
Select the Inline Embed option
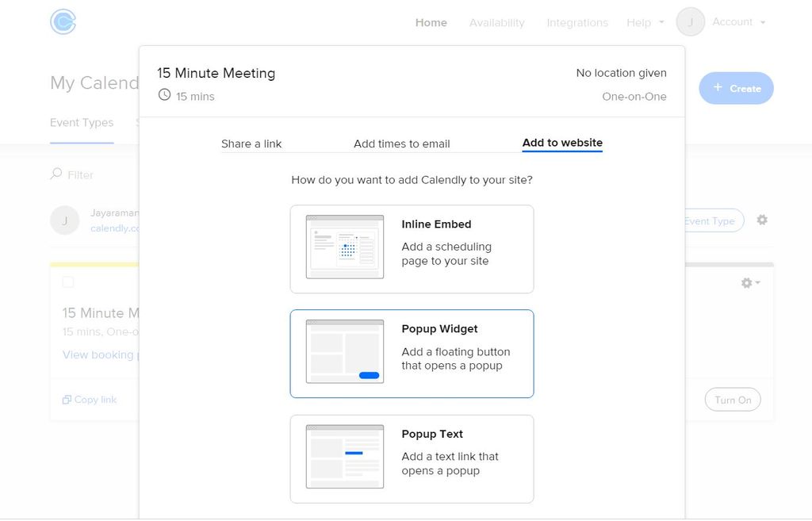(412, 247)
